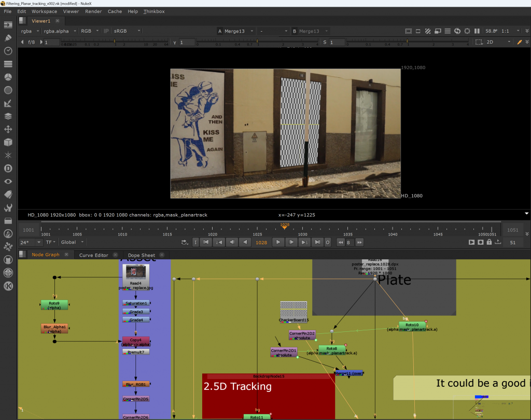Screen dimensions: 531x420
Task: Open the Filter nodes toolbar icon
Action: pyautogui.click(x=8, y=90)
